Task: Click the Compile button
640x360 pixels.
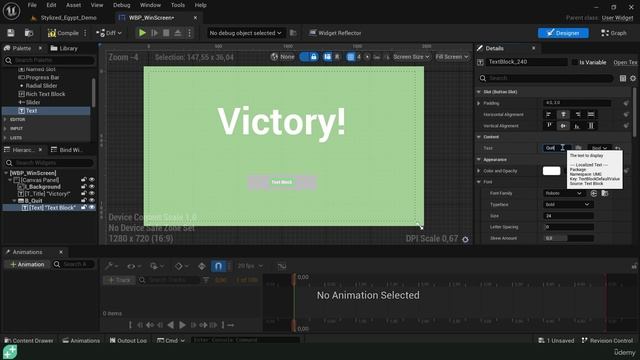Action: (x=63, y=33)
